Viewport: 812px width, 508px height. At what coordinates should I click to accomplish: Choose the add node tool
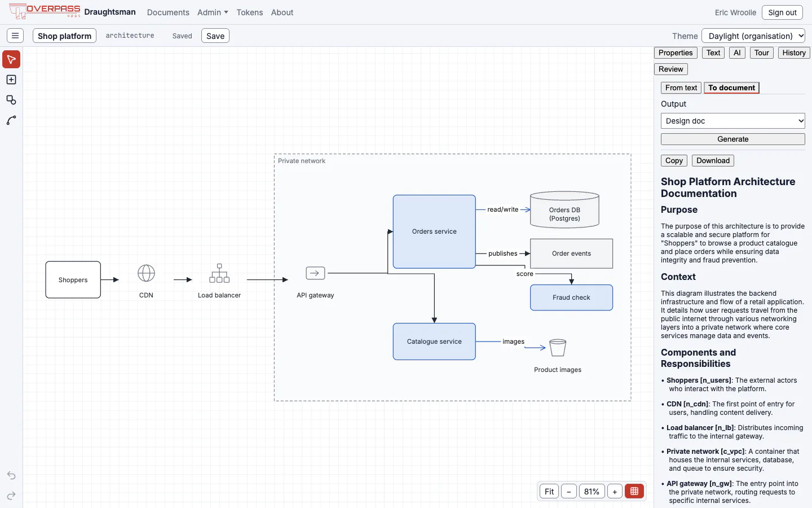click(x=11, y=80)
